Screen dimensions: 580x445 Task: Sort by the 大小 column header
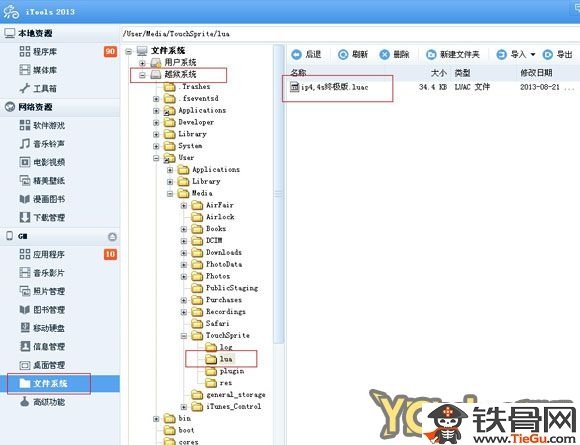[x=439, y=73]
